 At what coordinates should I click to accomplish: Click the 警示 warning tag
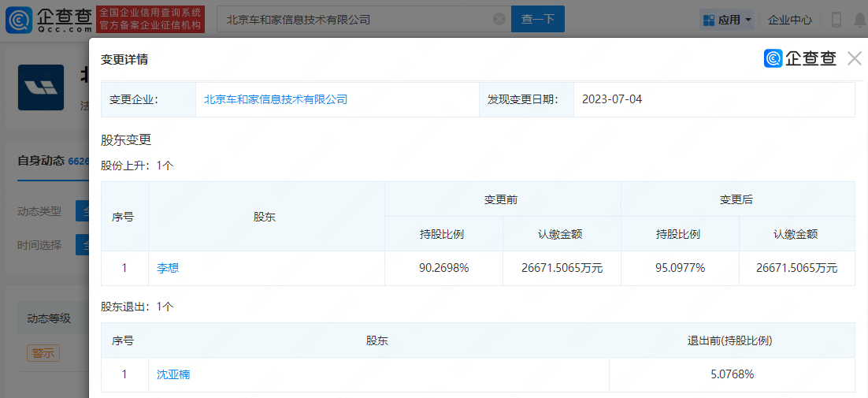43,353
